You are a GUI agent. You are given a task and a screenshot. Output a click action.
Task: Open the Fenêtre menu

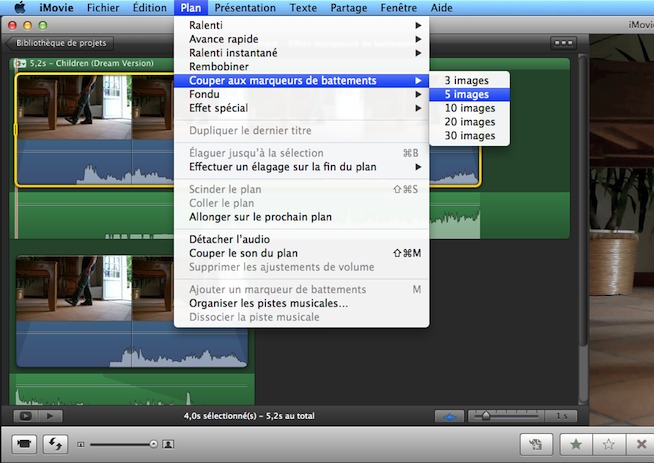coord(398,8)
